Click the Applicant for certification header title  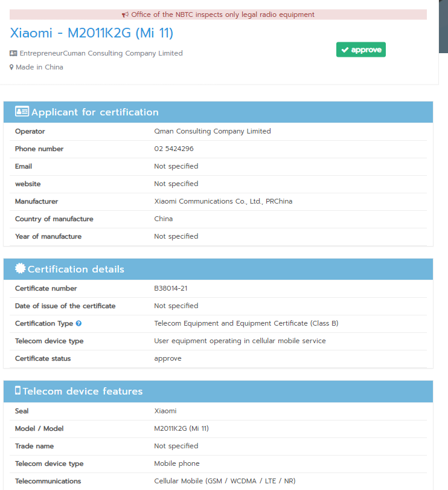tap(95, 112)
